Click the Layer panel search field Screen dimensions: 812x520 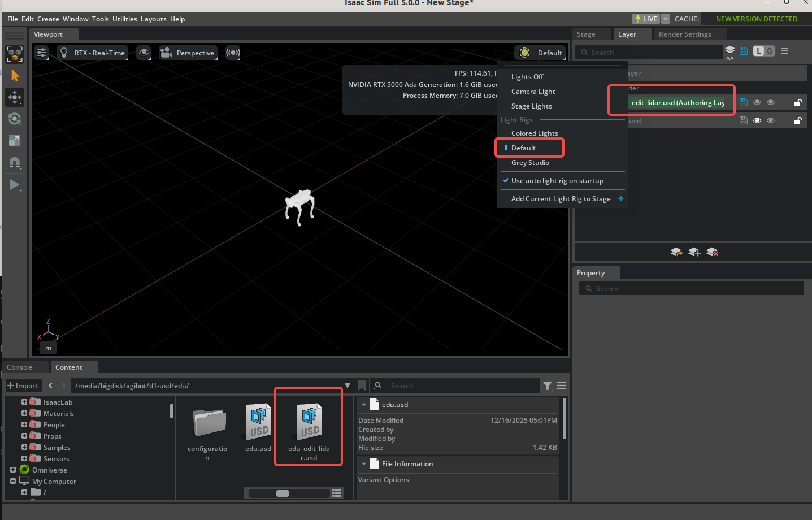click(649, 53)
